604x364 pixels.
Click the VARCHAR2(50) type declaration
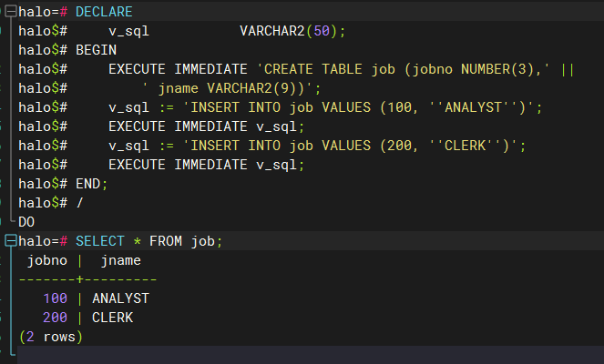coord(293,31)
